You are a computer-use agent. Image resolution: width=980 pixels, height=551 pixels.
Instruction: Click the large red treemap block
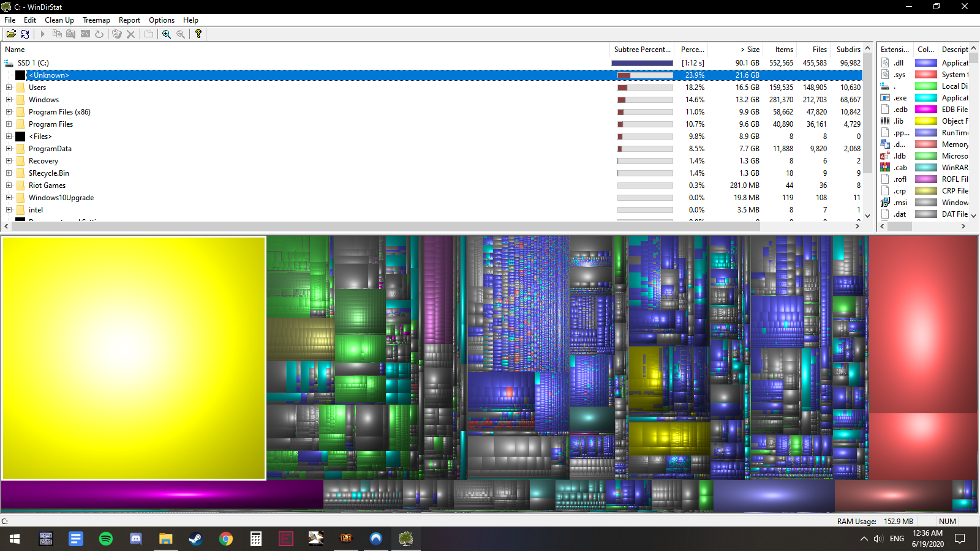(x=923, y=324)
